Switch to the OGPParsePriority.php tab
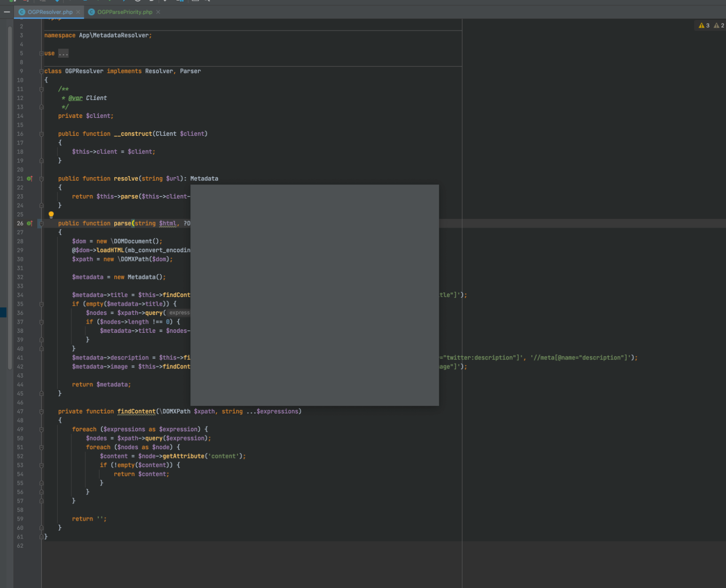726x588 pixels. pyautogui.click(x=124, y=12)
